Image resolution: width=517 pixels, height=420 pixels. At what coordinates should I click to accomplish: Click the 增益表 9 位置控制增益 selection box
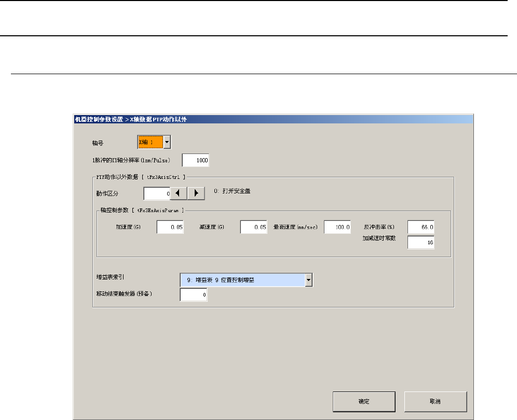pos(242,280)
